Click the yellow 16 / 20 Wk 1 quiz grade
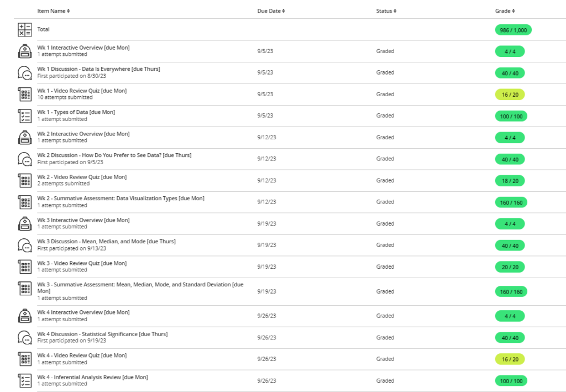 (510, 95)
